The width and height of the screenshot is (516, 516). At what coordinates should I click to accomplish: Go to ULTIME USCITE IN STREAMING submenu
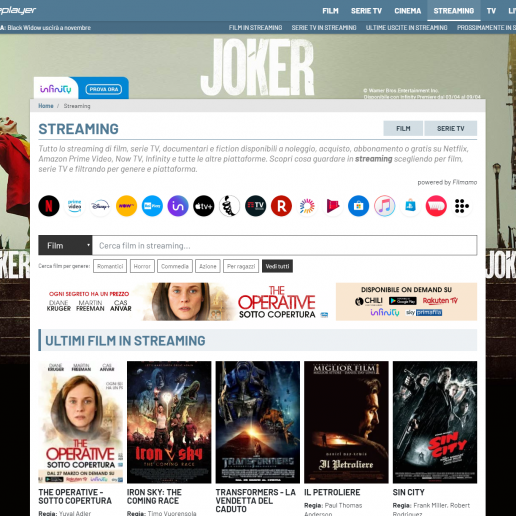coord(406,28)
